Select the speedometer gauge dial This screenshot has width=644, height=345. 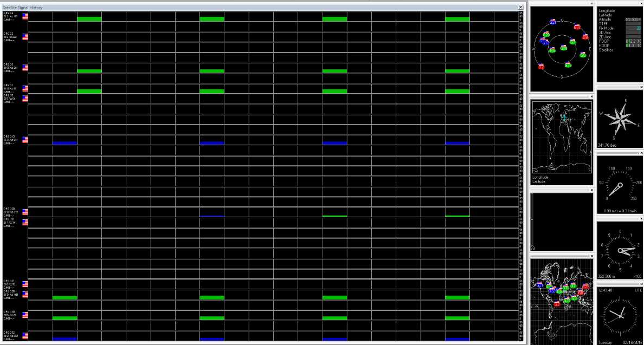(x=620, y=184)
